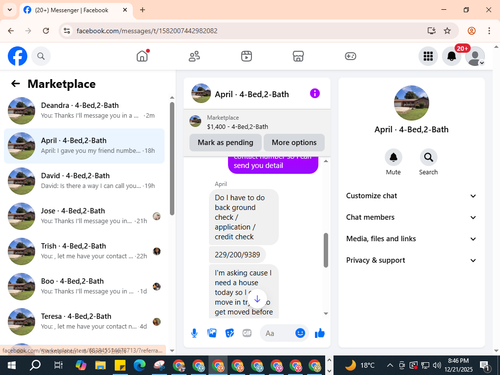Viewport: 500px width, 375px height.
Task: Click the phone number message 229/200/9389
Action: pos(237,255)
